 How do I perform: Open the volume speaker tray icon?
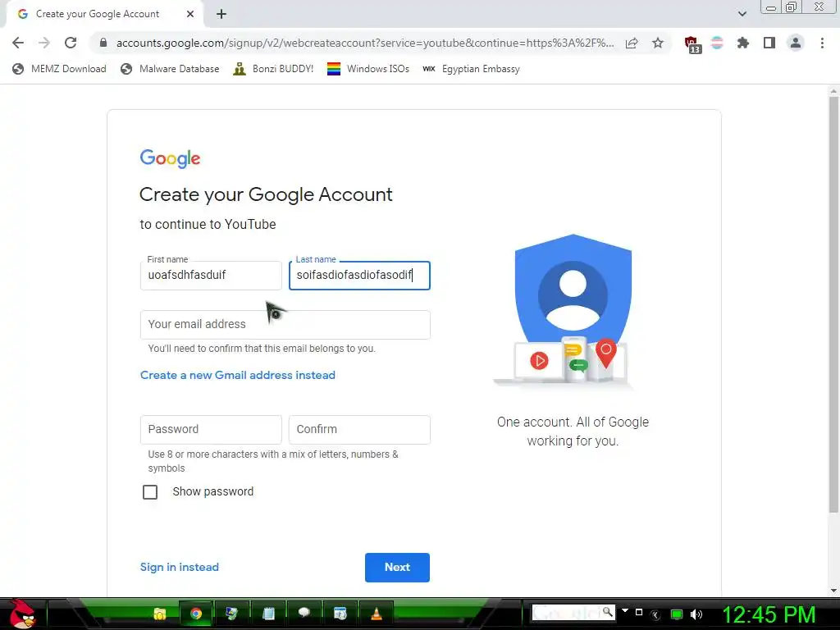696,614
